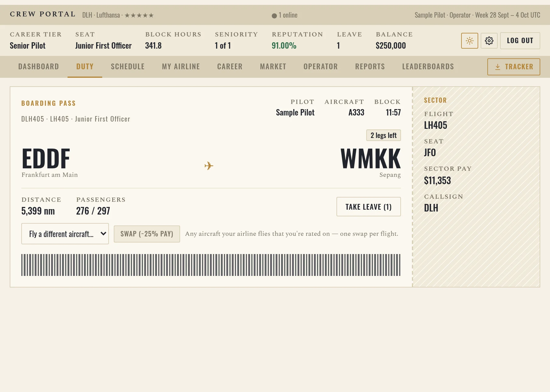Click the Swap (-25% Pay) button
This screenshot has height=392, width=550.
(147, 234)
